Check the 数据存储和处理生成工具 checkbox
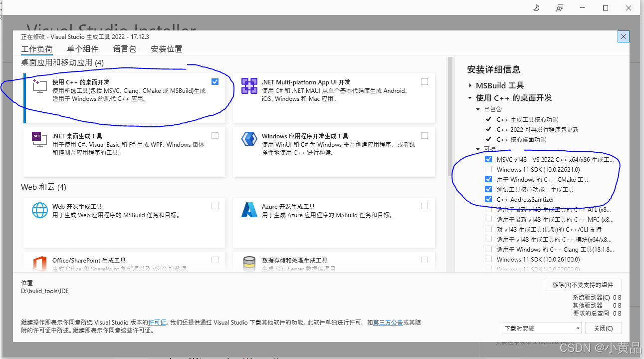Image resolution: width=644 pixels, height=359 pixels. pyautogui.click(x=425, y=260)
